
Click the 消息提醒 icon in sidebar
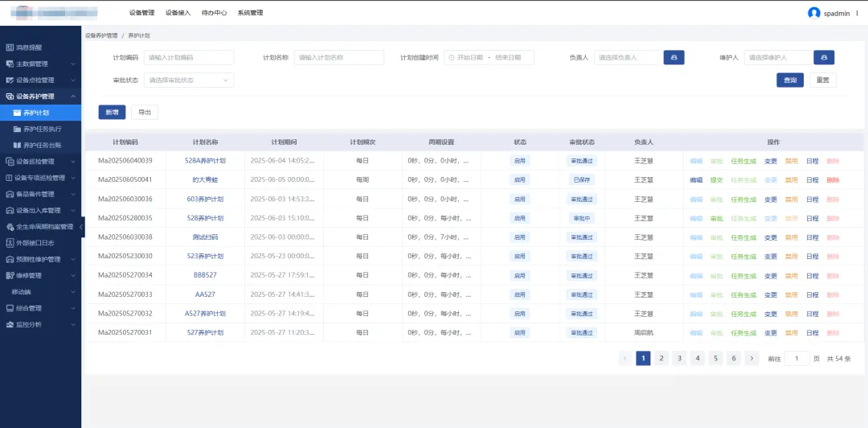[10, 47]
